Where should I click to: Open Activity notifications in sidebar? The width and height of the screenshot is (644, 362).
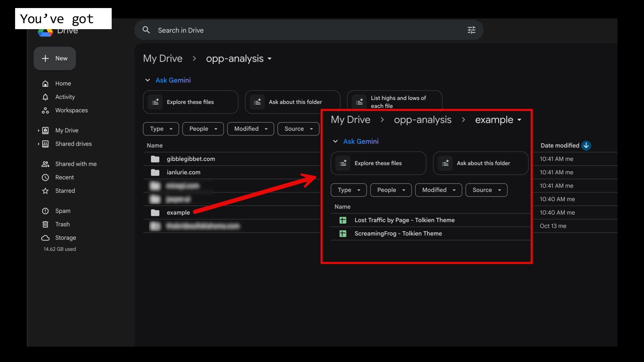pos(65,97)
